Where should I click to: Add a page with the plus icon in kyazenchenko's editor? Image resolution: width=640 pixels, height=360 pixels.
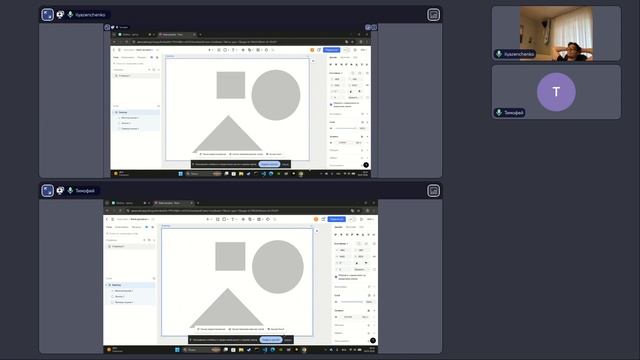pyautogui.click(x=149, y=70)
